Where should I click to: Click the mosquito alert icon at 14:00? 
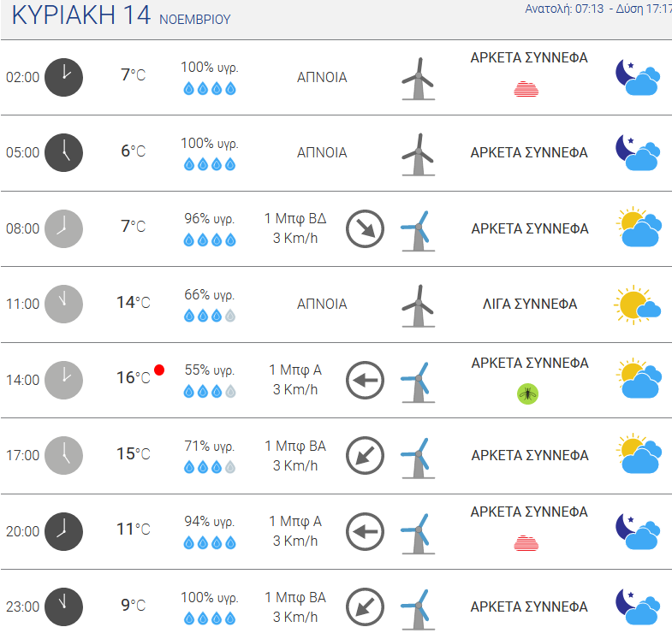pyautogui.click(x=527, y=393)
